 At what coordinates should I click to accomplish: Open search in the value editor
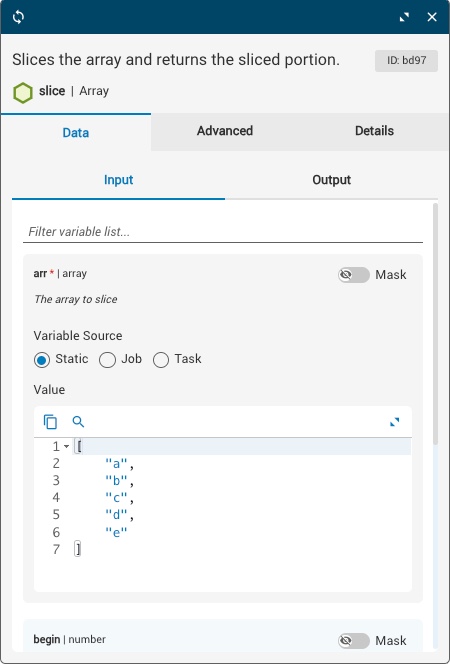coord(78,422)
